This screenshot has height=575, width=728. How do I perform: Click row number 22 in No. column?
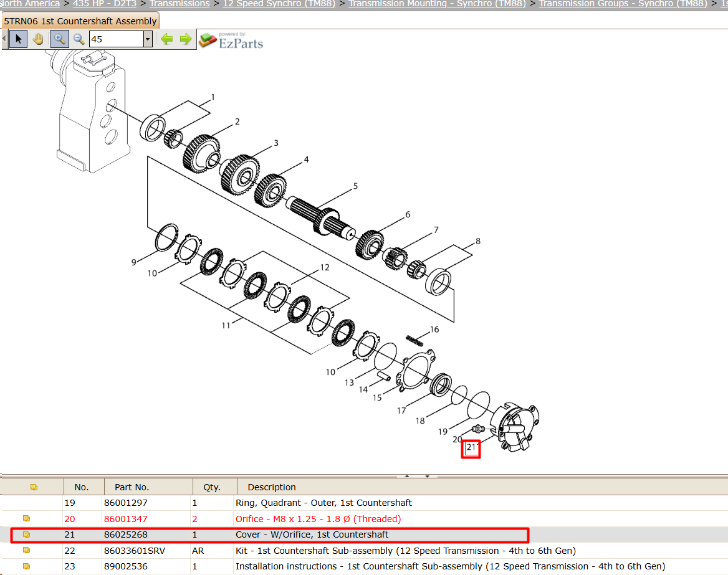(70, 551)
